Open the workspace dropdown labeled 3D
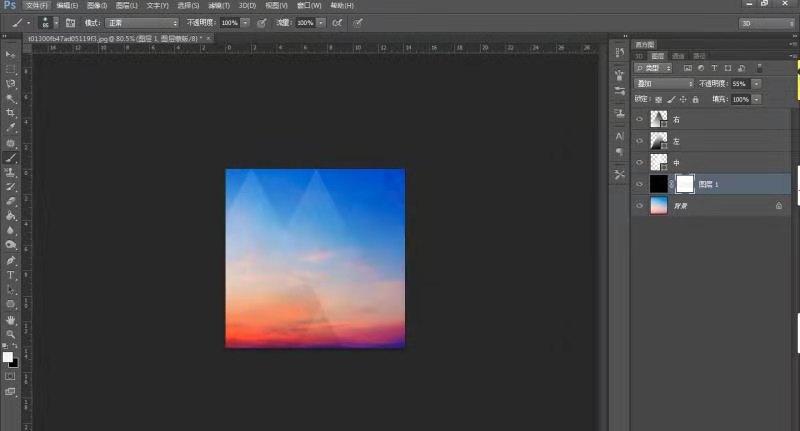Image resolution: width=800 pixels, height=431 pixels. [x=767, y=23]
